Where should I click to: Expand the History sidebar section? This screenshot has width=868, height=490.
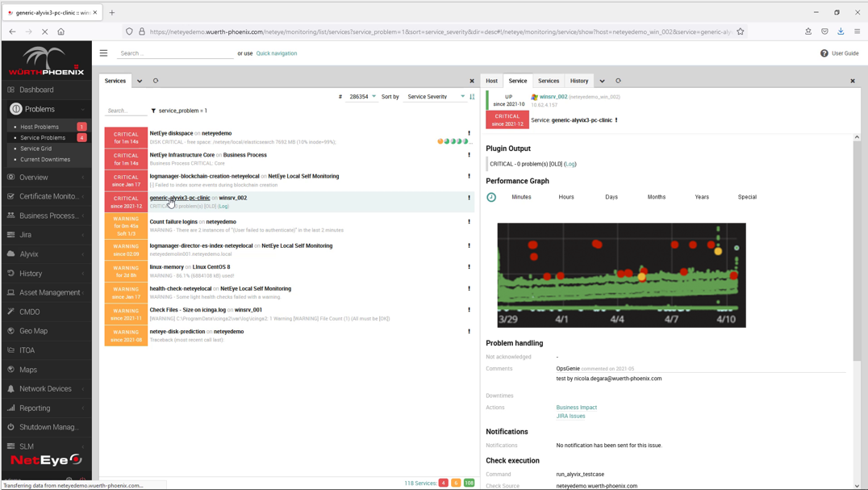coord(83,274)
